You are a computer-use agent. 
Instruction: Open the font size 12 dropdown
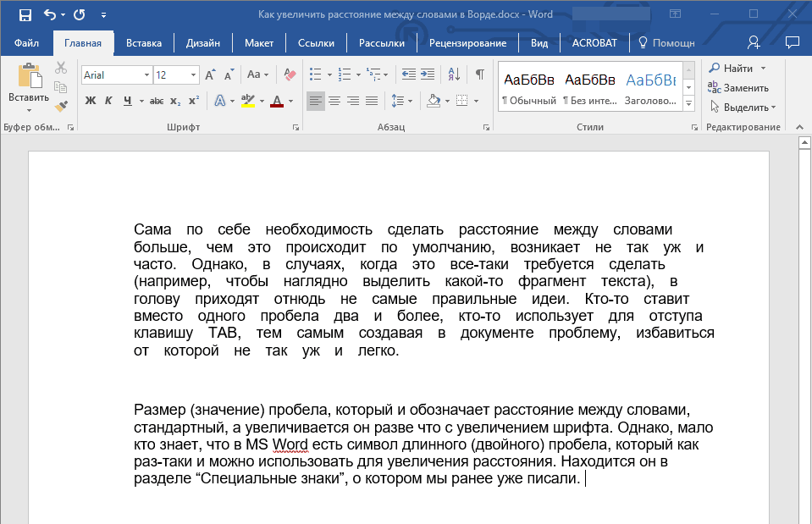click(193, 75)
